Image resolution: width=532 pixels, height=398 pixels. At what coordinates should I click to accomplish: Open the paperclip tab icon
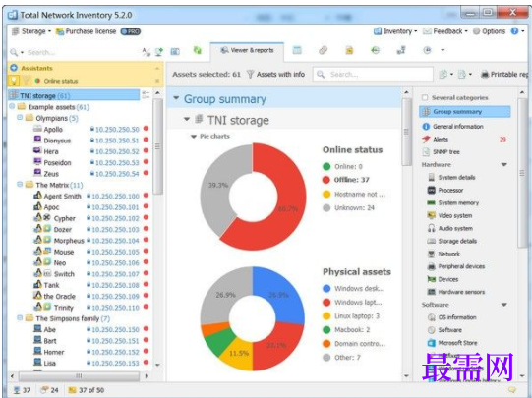323,50
